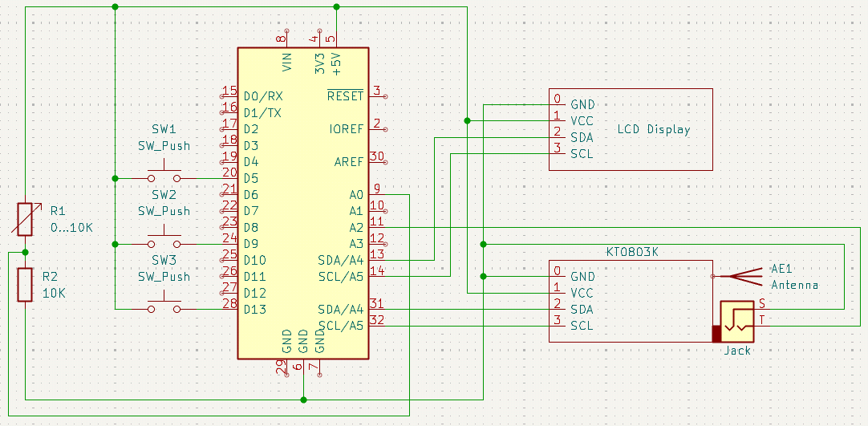Click the jack 'T' pin label
The image size is (868, 426).
(762, 320)
